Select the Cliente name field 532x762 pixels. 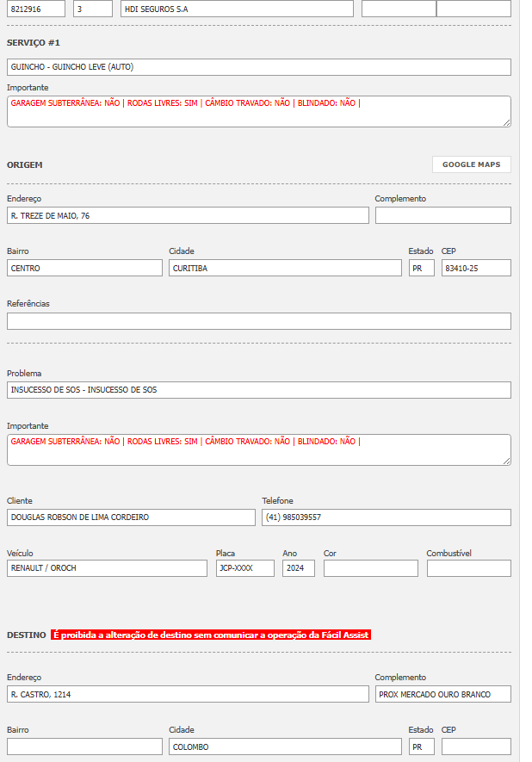pyautogui.click(x=131, y=517)
